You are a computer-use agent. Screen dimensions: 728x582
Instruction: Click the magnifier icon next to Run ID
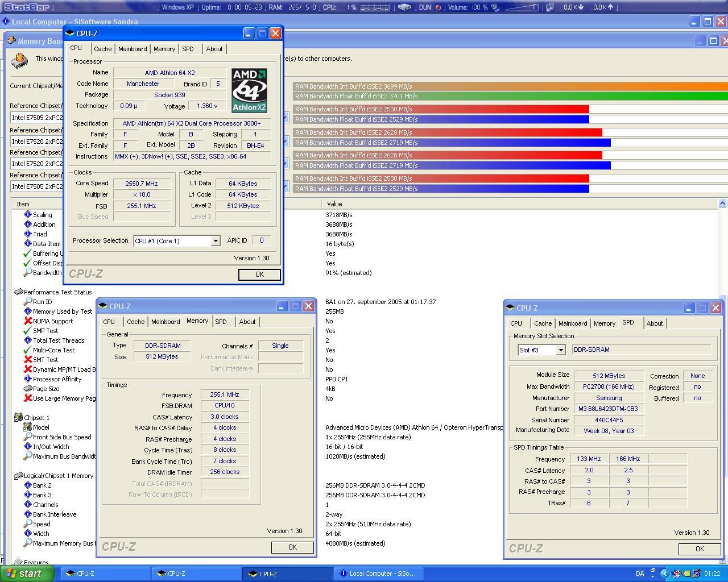tap(27, 302)
